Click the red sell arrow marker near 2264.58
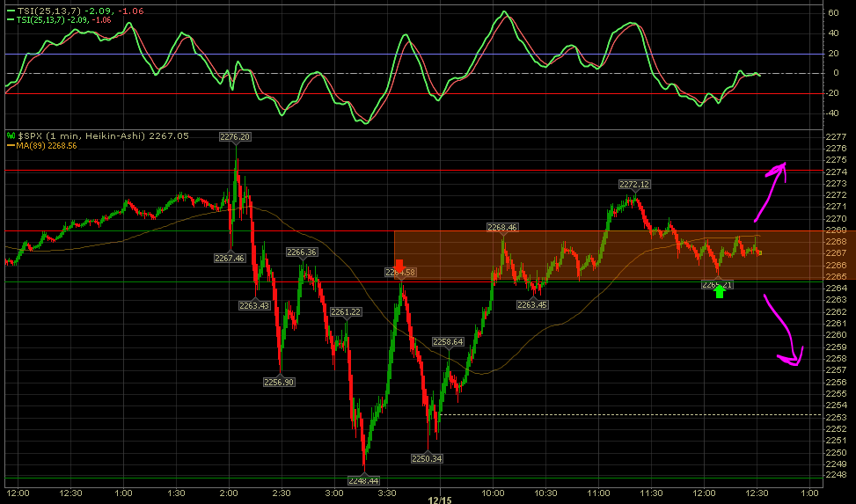This screenshot has width=856, height=504. 399,264
